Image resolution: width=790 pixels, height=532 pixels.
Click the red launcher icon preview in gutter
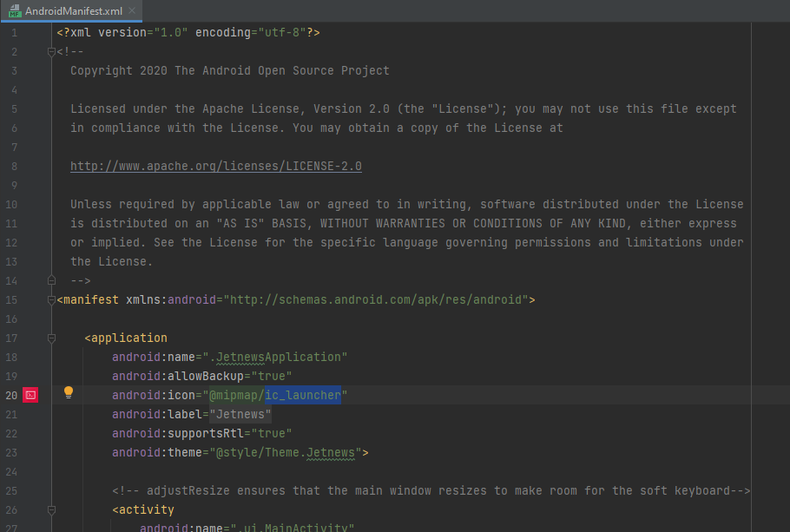point(30,395)
